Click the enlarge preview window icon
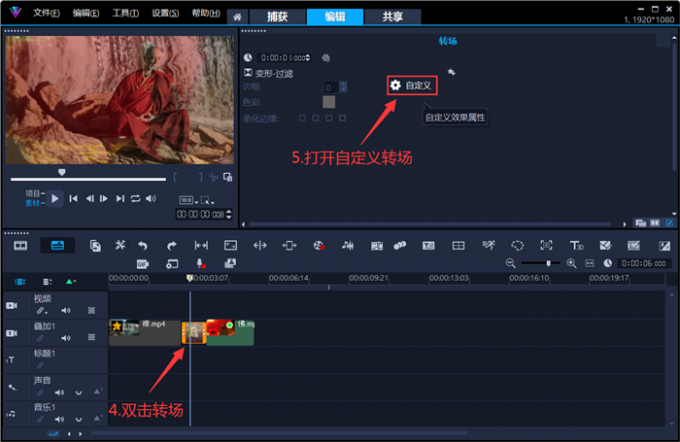Screen dimensions: 680x442 pyautogui.click(x=227, y=177)
